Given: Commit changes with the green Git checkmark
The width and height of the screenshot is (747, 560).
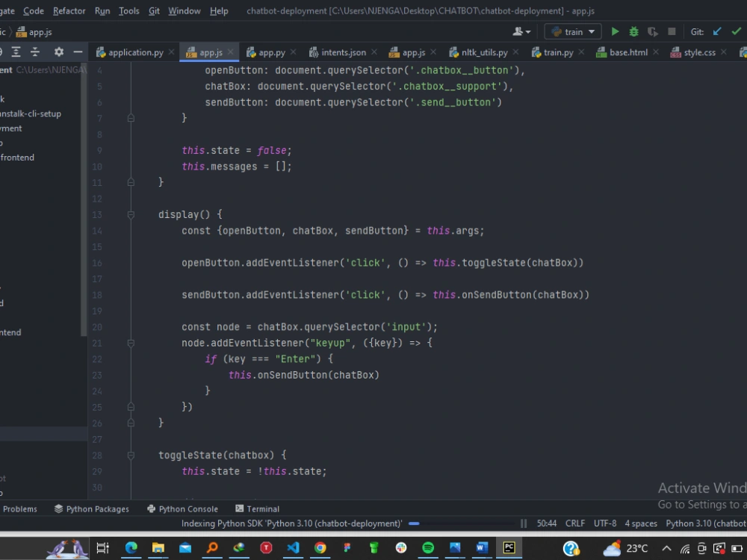Looking at the screenshot, I should (736, 31).
